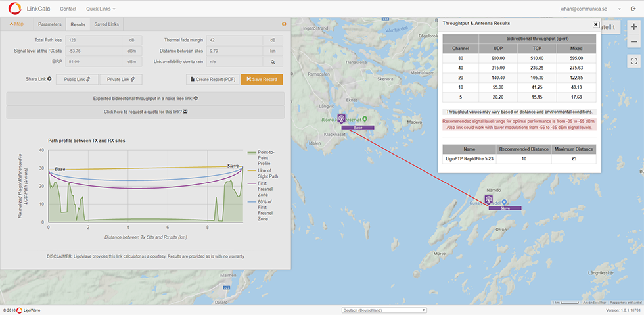Click the Recommended Distance column header

pyautogui.click(x=524, y=149)
